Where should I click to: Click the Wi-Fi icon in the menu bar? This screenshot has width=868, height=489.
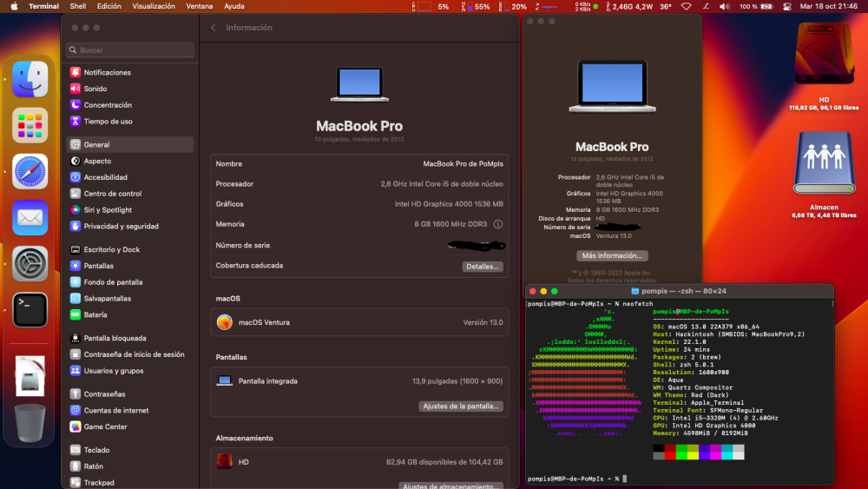[x=686, y=7]
